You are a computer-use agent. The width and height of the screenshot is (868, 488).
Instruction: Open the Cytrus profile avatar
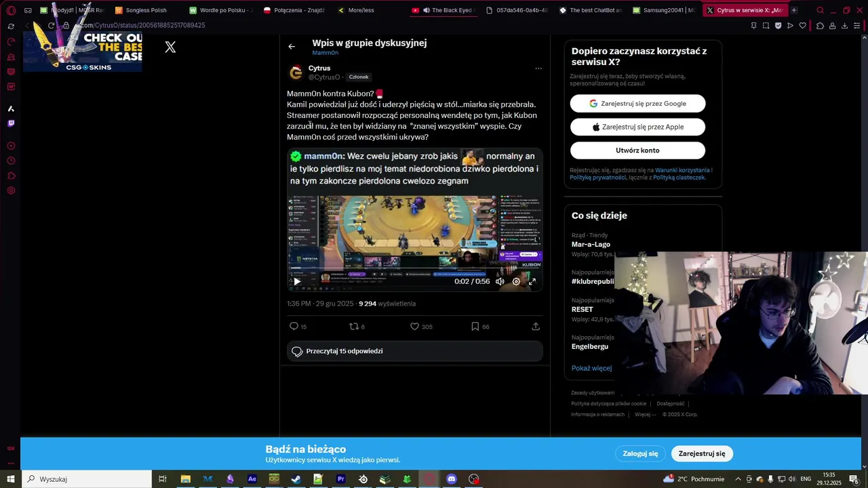tap(296, 73)
